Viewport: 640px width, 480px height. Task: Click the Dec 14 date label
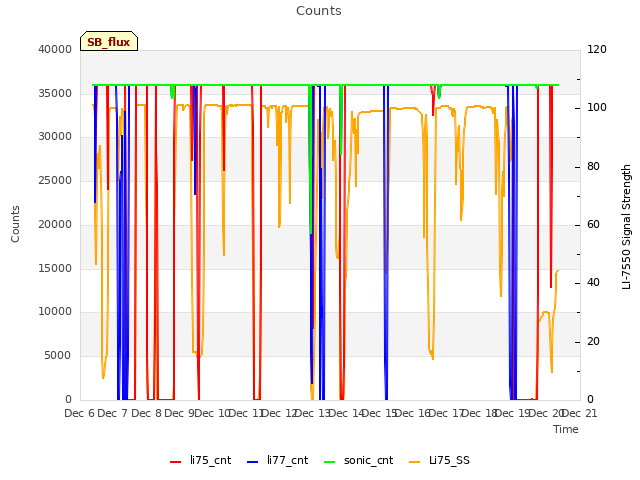[x=346, y=413]
